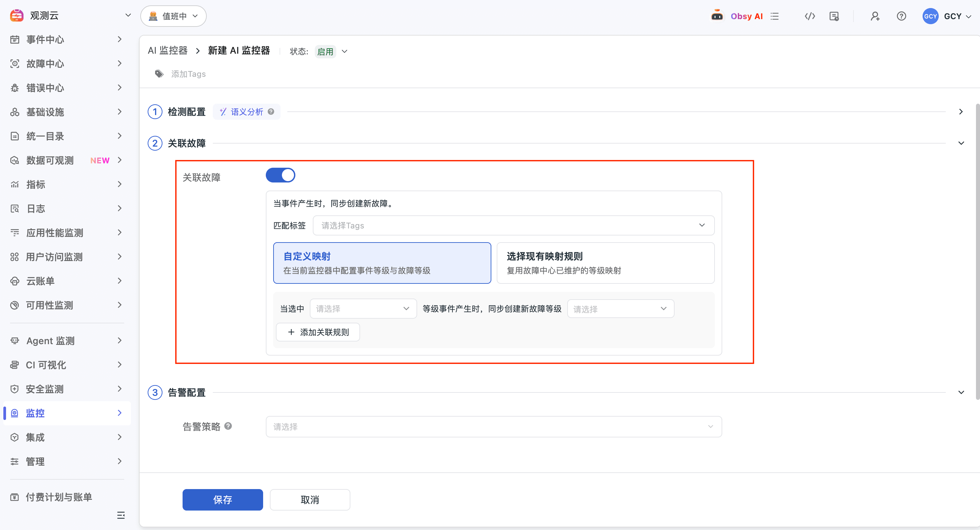Select the 自定义映射 option card
The width and height of the screenshot is (980, 530).
(382, 263)
